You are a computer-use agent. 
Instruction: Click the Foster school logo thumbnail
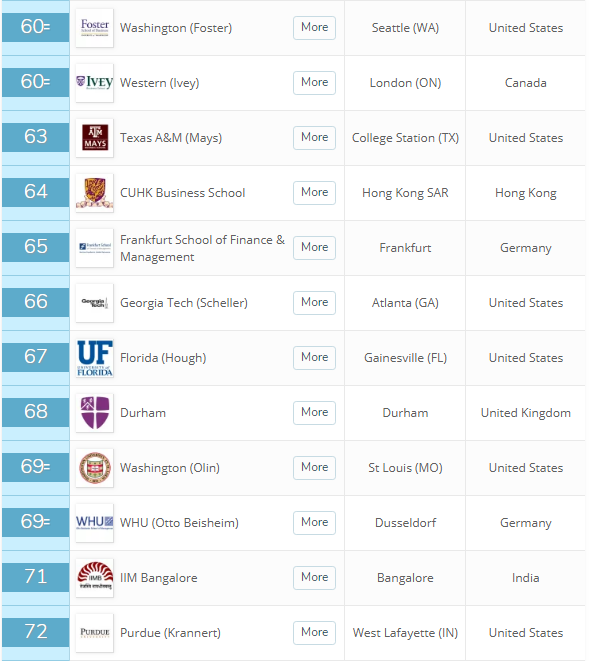95,28
